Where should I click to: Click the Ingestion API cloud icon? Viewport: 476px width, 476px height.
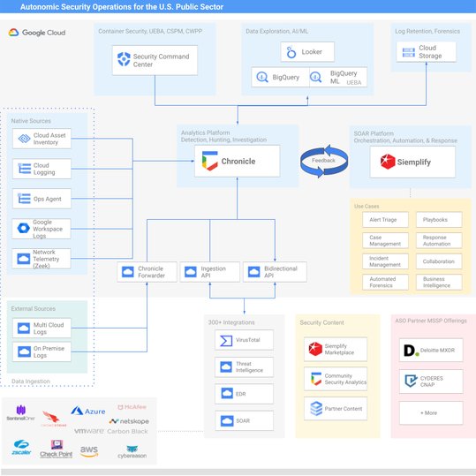pyautogui.click(x=191, y=272)
